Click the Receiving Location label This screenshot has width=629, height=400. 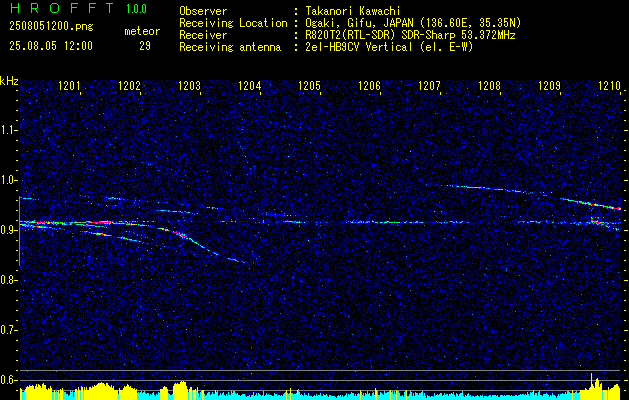233,23
